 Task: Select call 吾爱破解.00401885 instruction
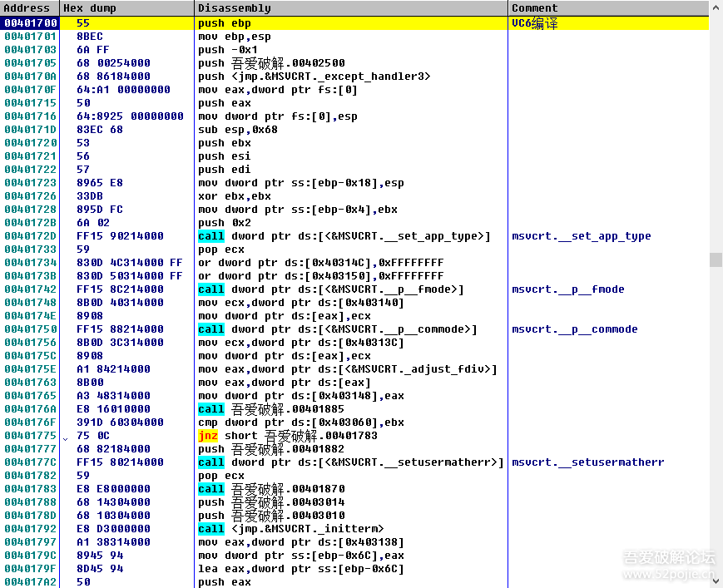(271, 410)
